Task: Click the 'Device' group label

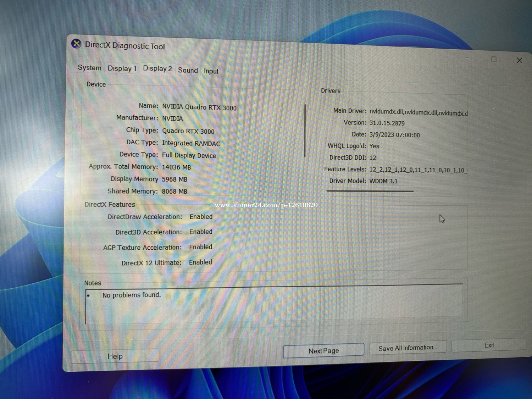Action: pyautogui.click(x=96, y=84)
